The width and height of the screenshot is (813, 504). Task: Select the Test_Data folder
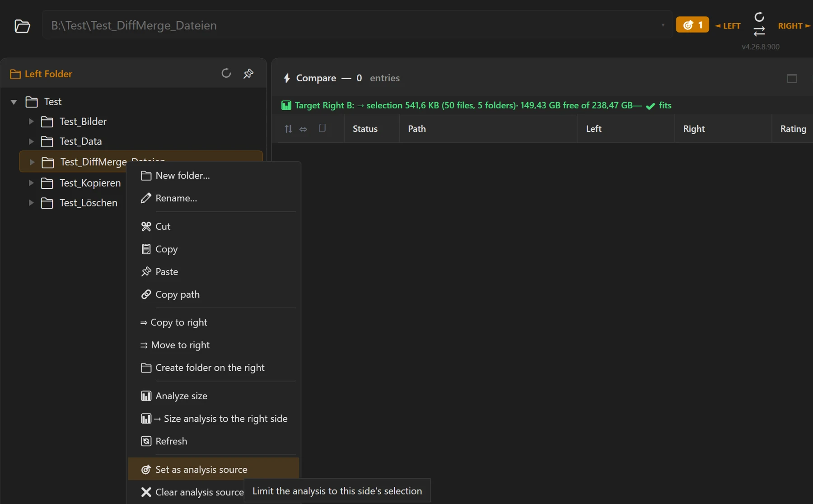click(81, 141)
